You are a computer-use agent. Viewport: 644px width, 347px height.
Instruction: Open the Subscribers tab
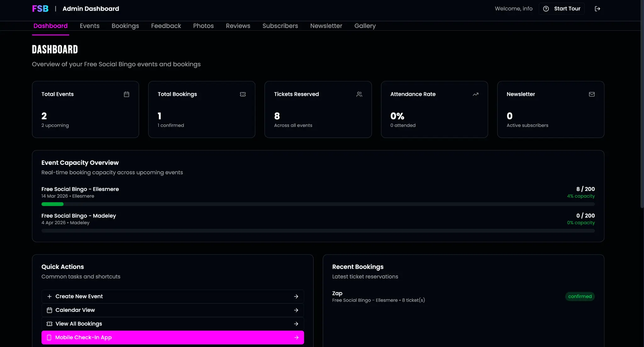280,26
